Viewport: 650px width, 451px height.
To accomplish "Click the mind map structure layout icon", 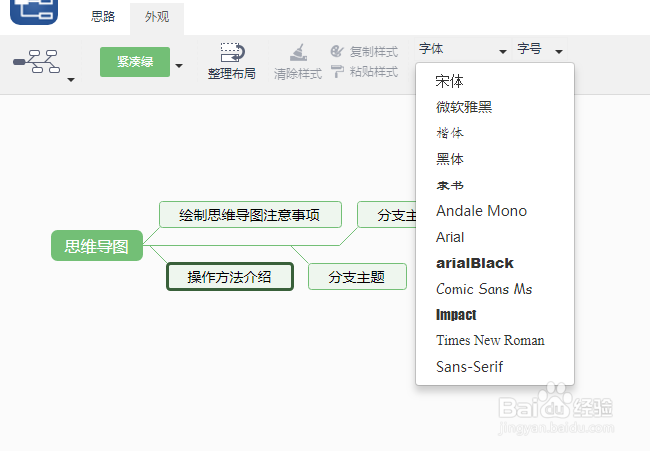I will (x=37, y=63).
